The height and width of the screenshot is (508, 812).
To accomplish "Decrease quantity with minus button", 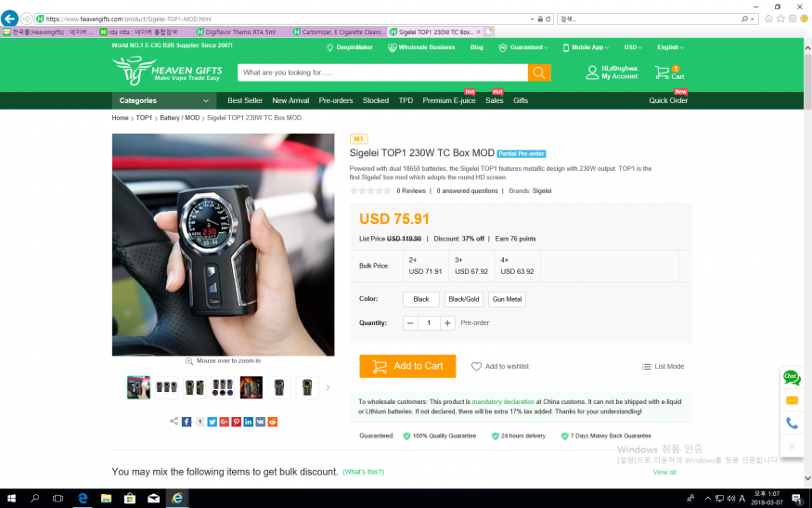I will [410, 323].
